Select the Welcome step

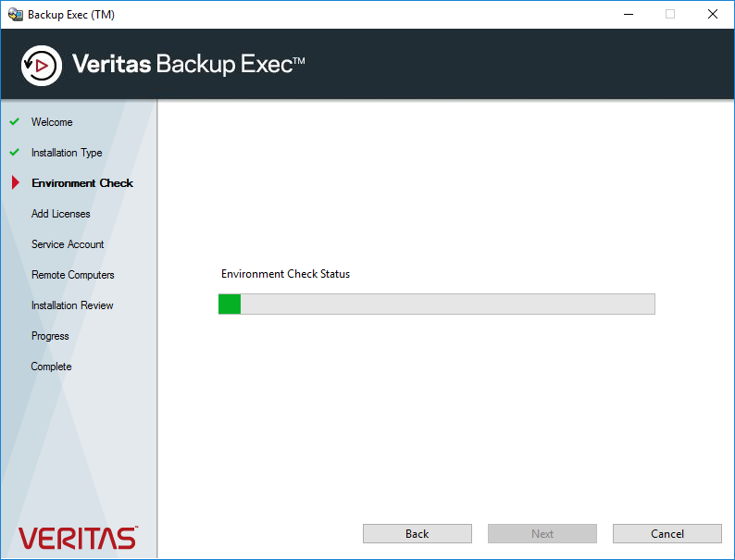click(x=52, y=122)
